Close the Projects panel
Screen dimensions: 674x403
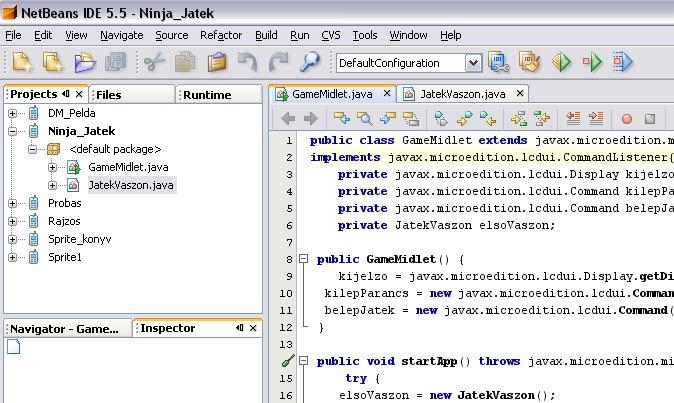pos(79,94)
